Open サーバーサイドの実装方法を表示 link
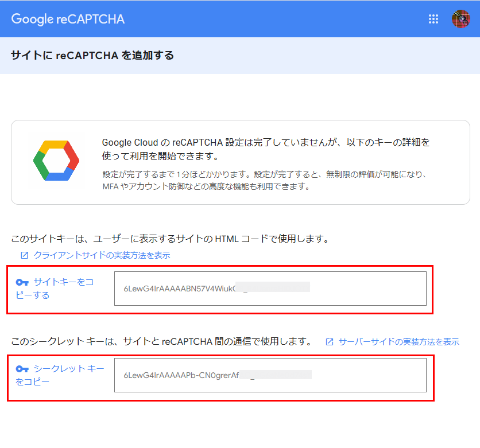The image size is (480, 448). pyautogui.click(x=398, y=342)
